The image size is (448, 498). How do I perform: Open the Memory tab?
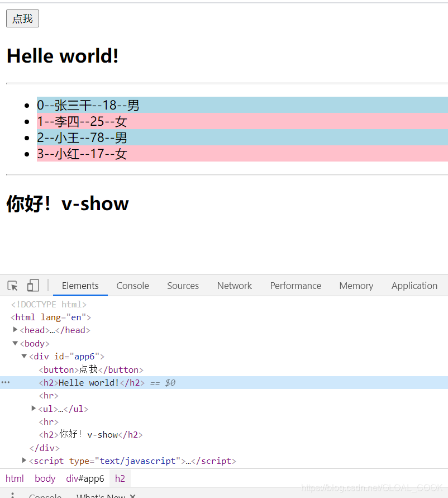(x=356, y=286)
